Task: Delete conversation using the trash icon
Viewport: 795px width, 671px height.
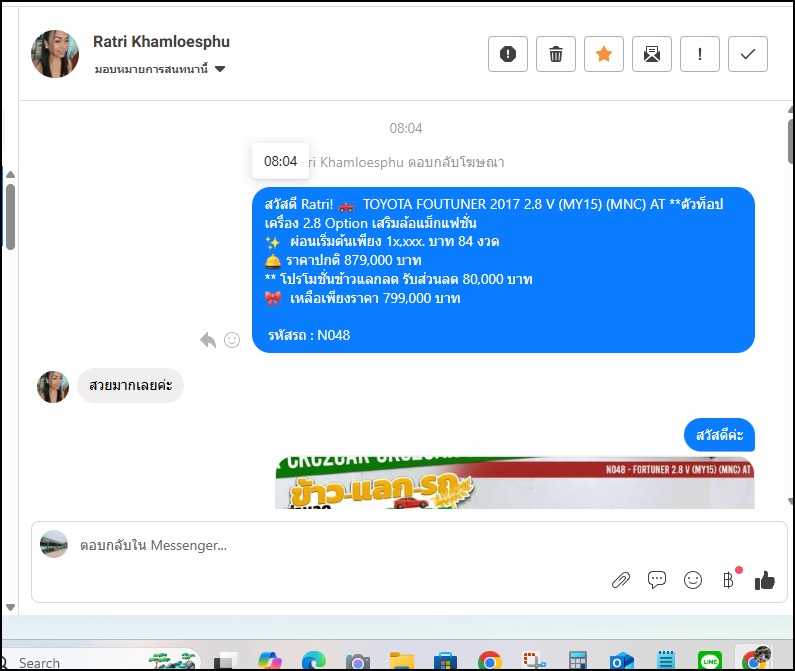Action: pos(556,54)
